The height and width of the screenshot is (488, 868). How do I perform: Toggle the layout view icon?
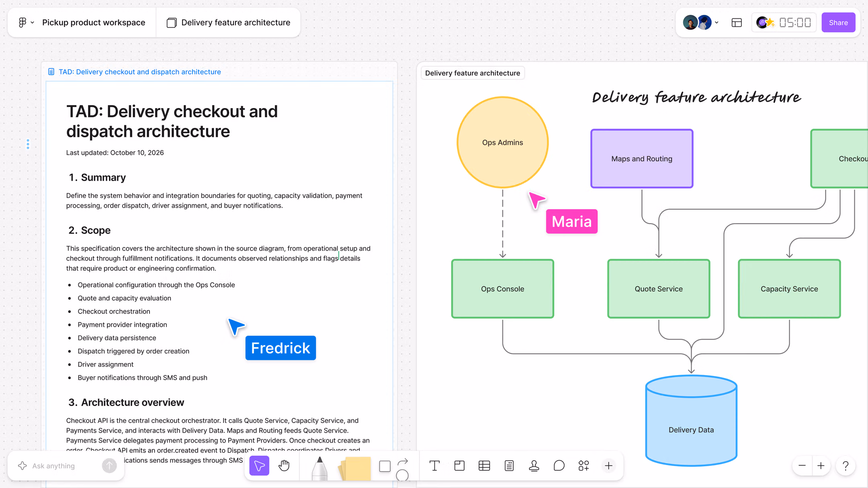(737, 22)
